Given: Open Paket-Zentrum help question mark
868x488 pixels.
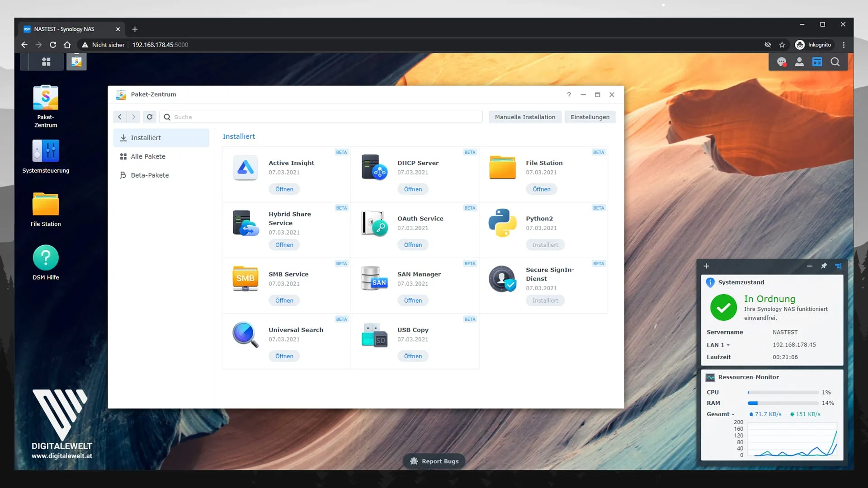Looking at the screenshot, I should point(569,94).
